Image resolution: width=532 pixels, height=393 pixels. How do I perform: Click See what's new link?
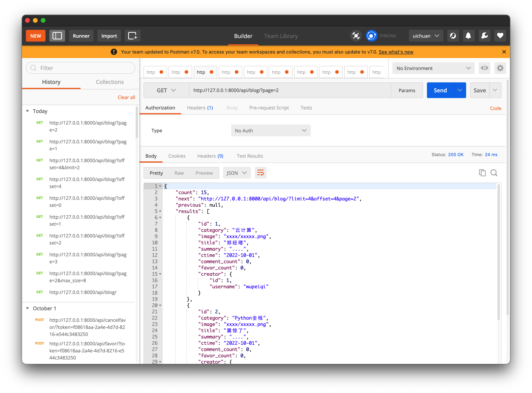click(396, 52)
